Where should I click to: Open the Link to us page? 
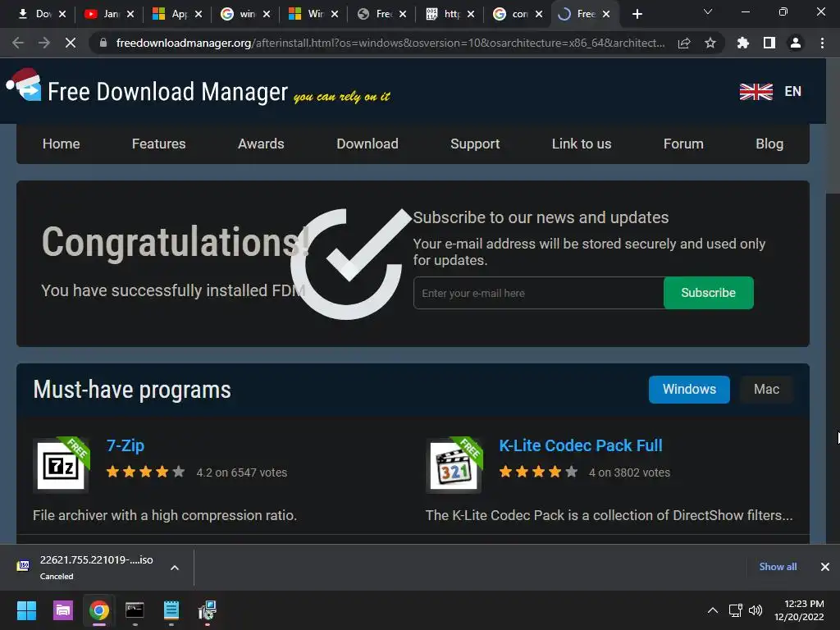point(582,144)
